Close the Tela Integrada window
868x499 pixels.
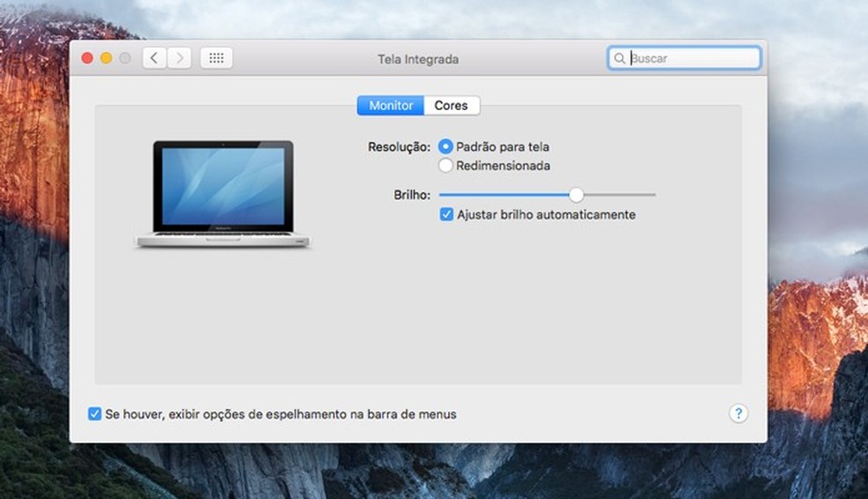[x=87, y=58]
